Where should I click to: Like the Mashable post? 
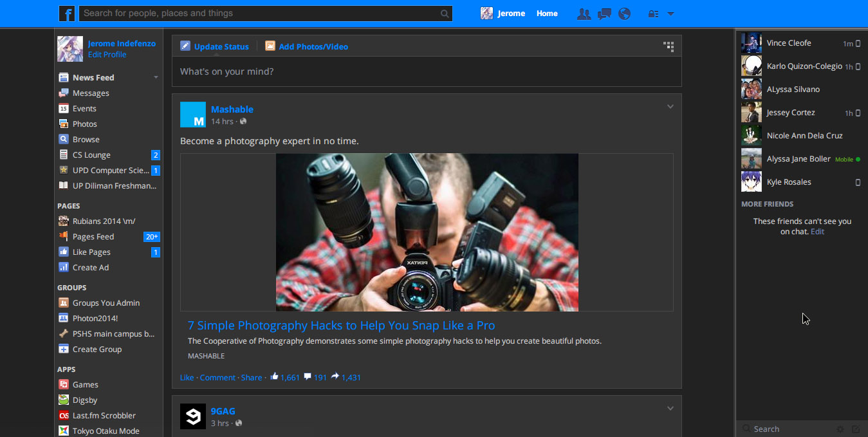coord(187,378)
